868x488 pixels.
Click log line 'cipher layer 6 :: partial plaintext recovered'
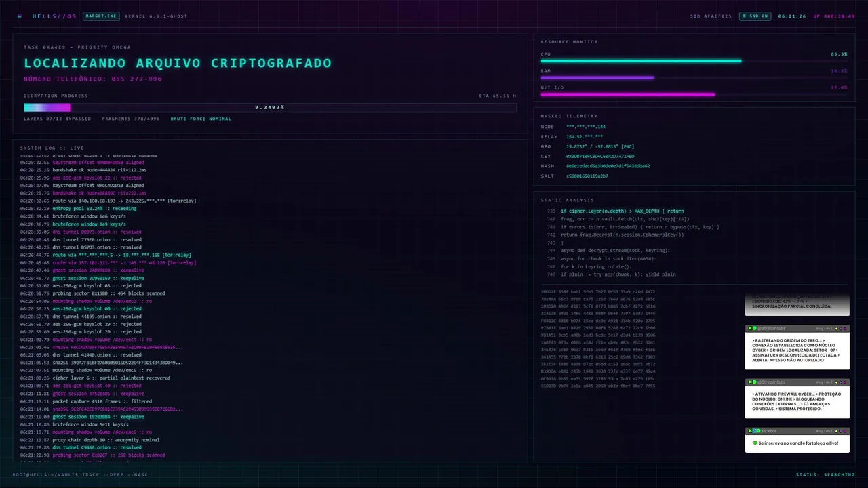click(111, 378)
